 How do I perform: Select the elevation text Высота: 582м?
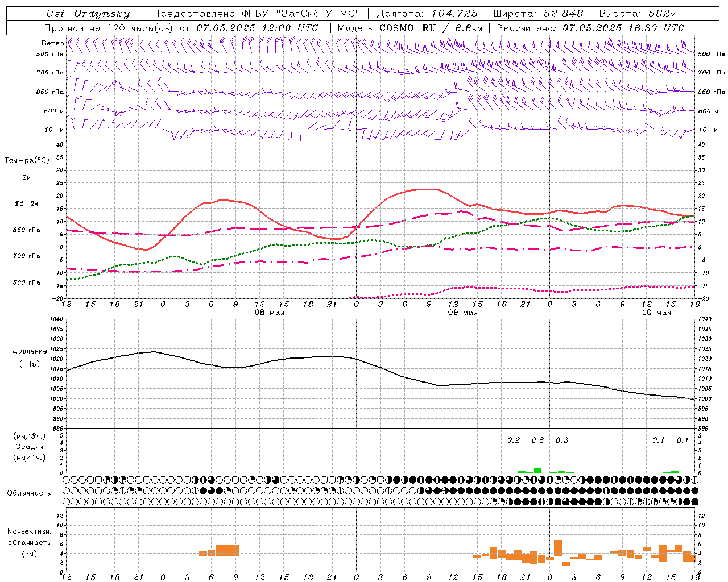tap(638, 14)
